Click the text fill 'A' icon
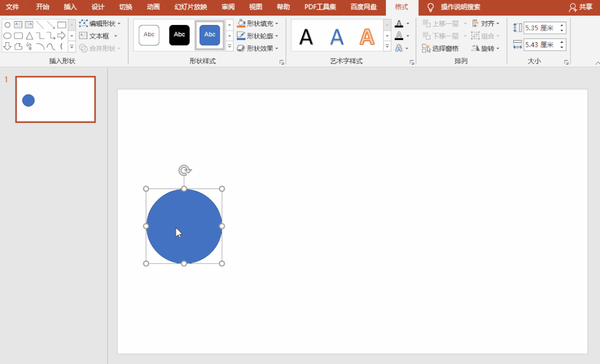The width and height of the screenshot is (600, 364). (399, 24)
